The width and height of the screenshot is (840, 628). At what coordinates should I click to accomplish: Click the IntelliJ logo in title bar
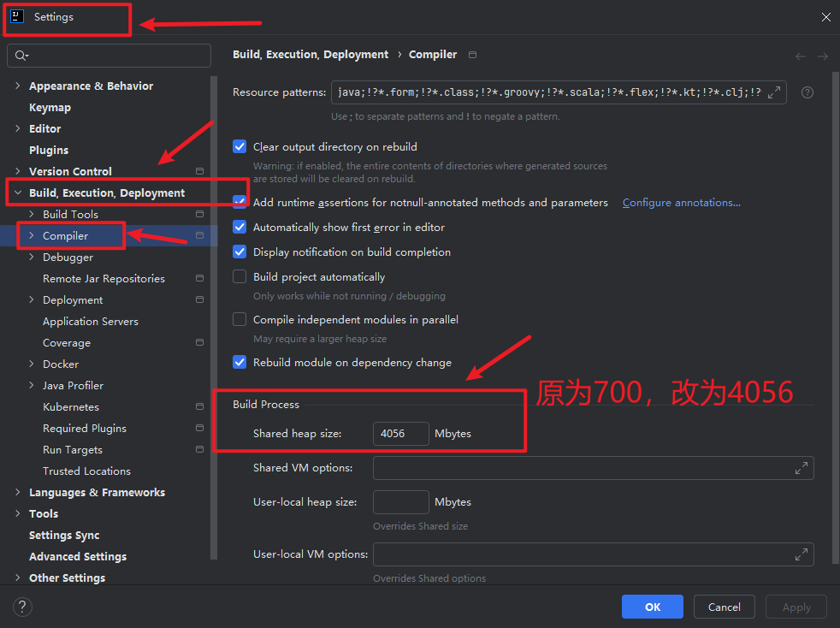click(17, 16)
